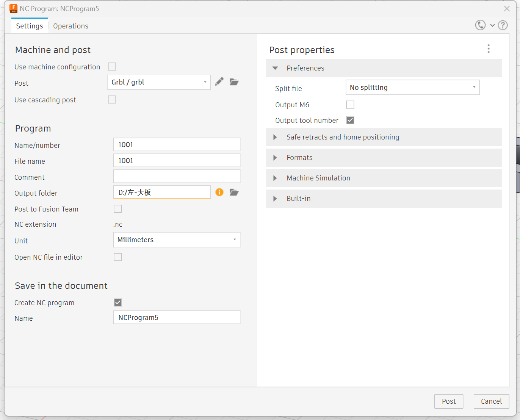Enable Use machine configuration checkbox

(x=112, y=67)
